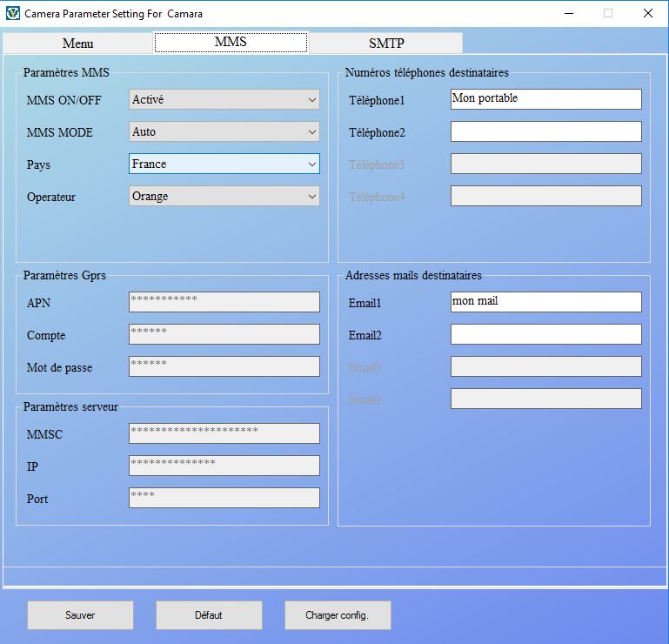Restore defaults with the Défaut button
This screenshot has height=644, width=669.
[209, 615]
